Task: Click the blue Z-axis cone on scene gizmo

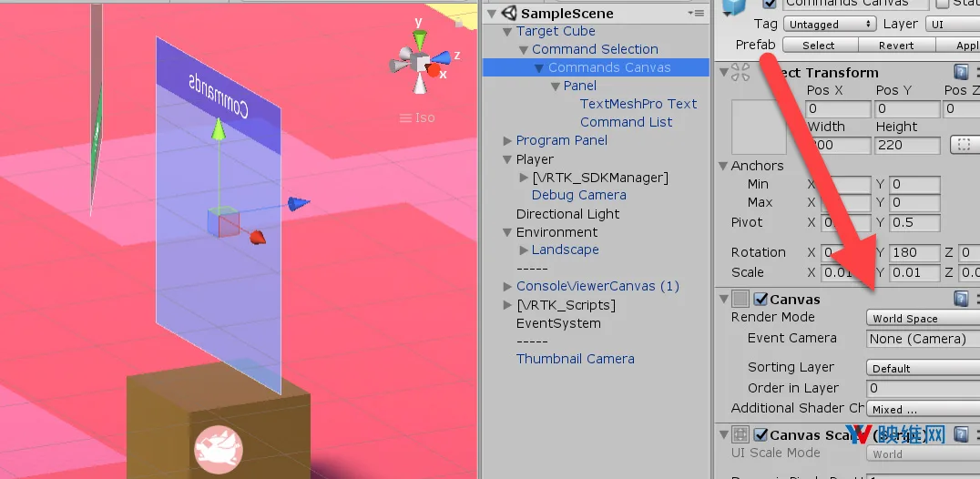Action: [x=441, y=58]
